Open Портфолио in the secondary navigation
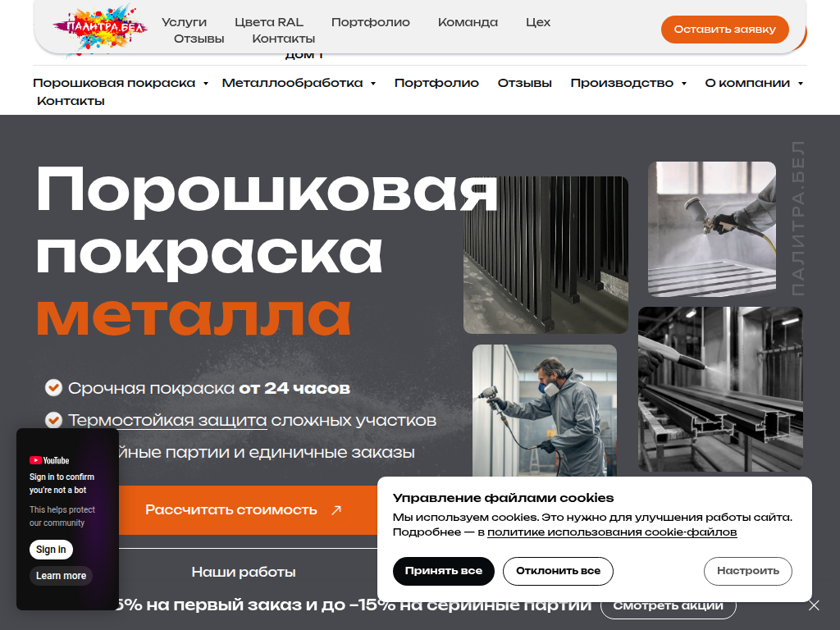Screen dimensions: 840x630 coord(436,83)
